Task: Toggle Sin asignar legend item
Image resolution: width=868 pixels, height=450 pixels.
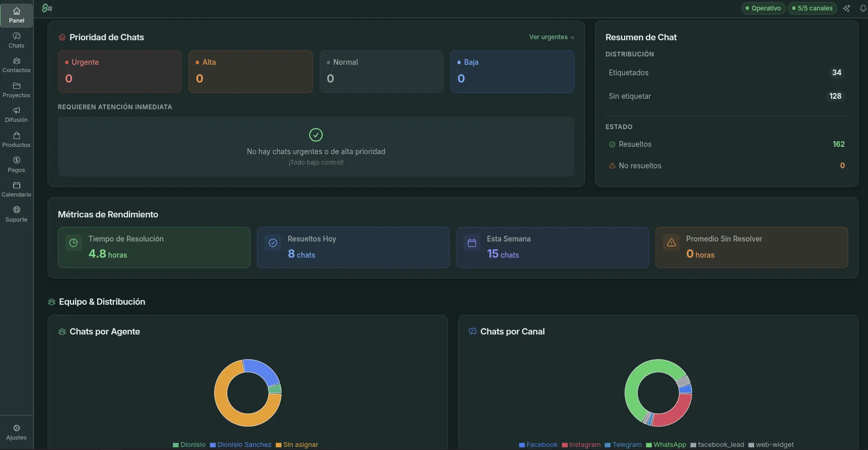Action: [297, 445]
